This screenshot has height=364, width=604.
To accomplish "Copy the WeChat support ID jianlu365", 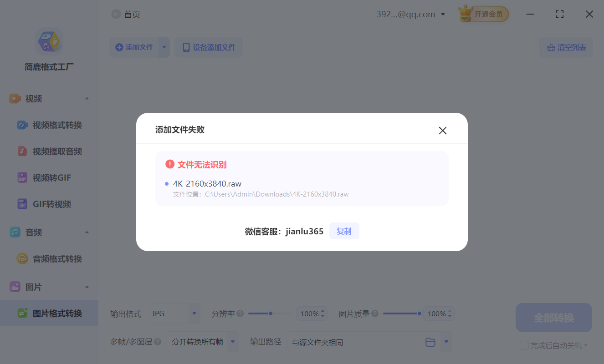I will [344, 231].
